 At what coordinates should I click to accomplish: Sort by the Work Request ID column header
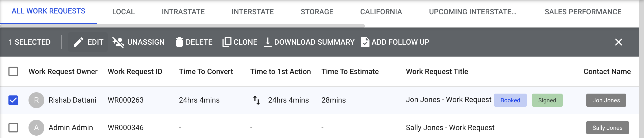[135, 72]
